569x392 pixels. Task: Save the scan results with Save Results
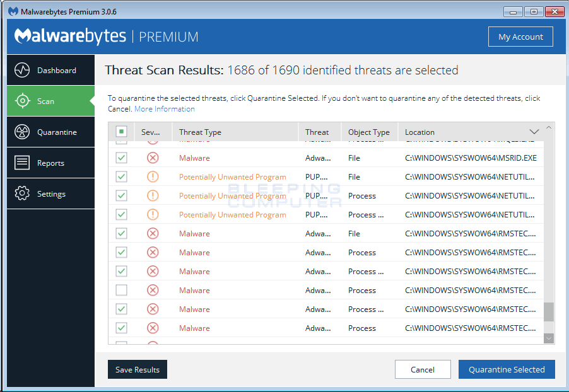137,369
